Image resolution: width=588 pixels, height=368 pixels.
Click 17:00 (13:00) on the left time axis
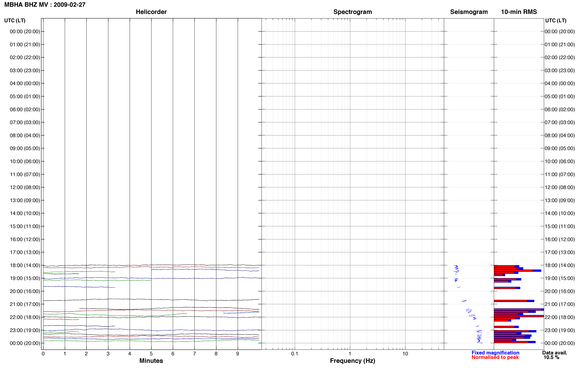pos(25,252)
